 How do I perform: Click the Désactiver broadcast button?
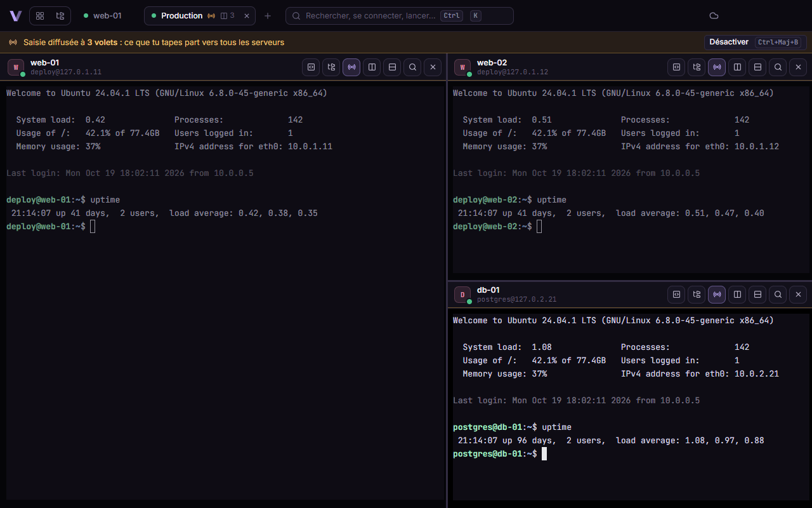click(755, 42)
